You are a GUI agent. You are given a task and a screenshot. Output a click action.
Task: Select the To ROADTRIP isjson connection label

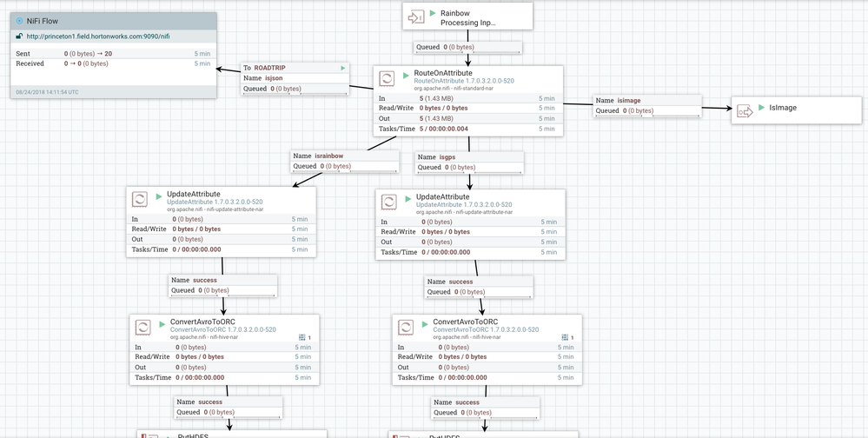tap(295, 78)
